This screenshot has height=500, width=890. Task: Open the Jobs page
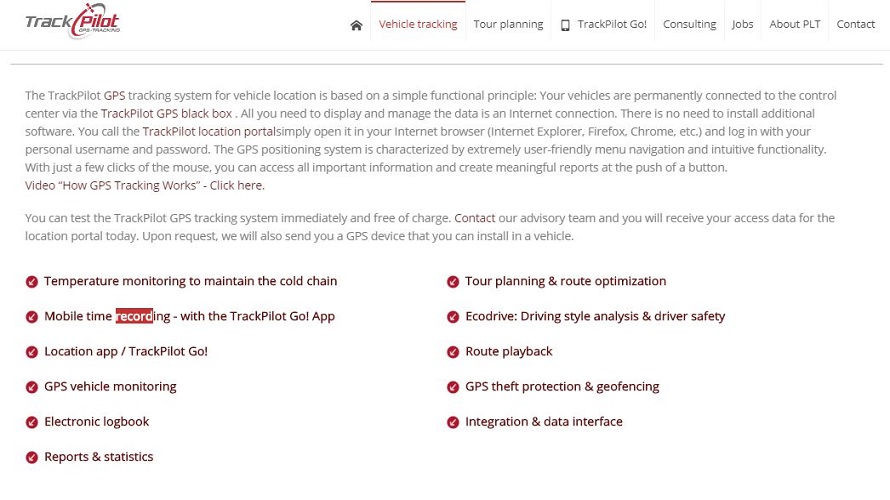pos(742,24)
